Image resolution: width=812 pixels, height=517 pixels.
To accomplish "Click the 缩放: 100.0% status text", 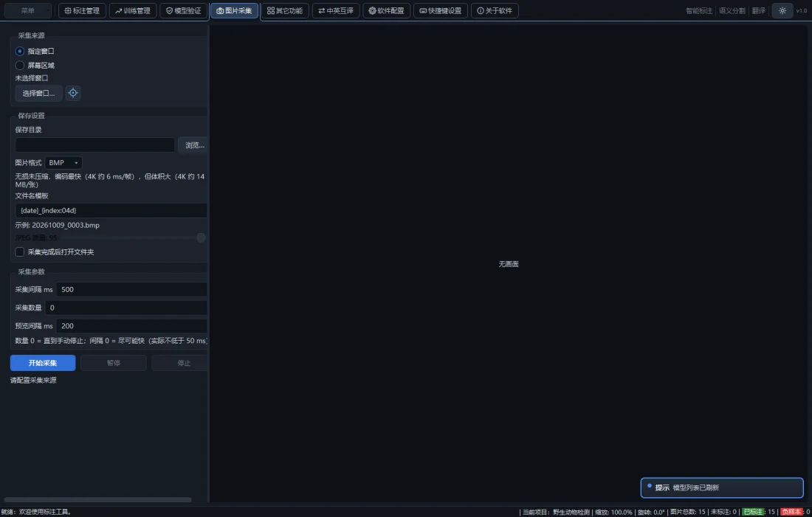I will click(613, 512).
